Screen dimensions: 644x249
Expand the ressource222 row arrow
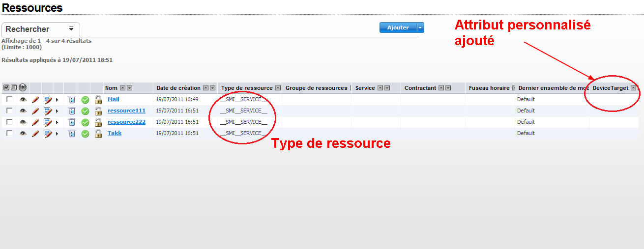coord(57,122)
